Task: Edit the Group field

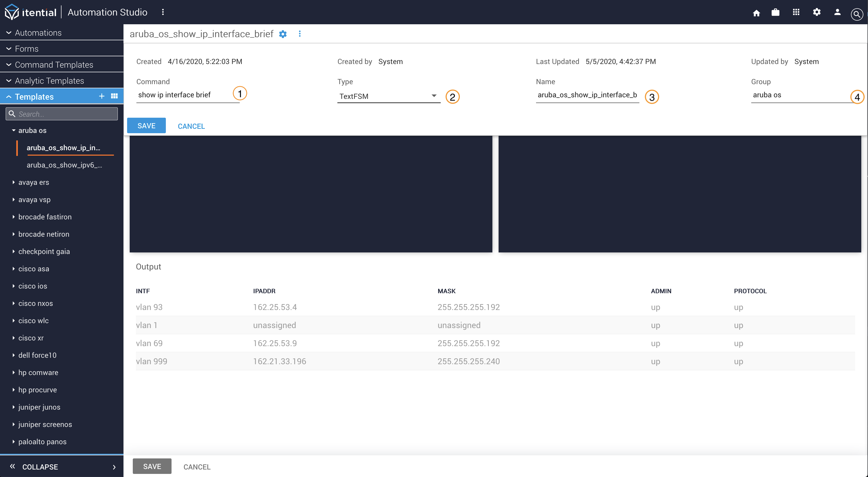Action: coord(802,95)
